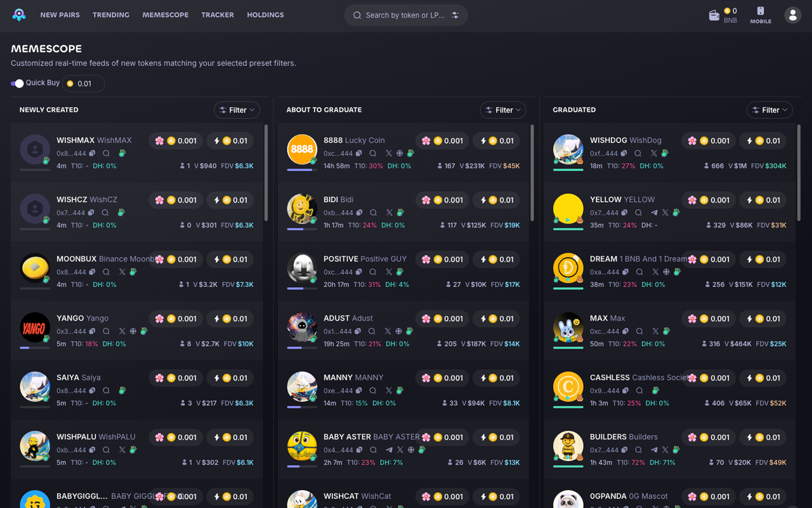Open search filter settings in search bar
The height and width of the screenshot is (508, 812).
[455, 15]
